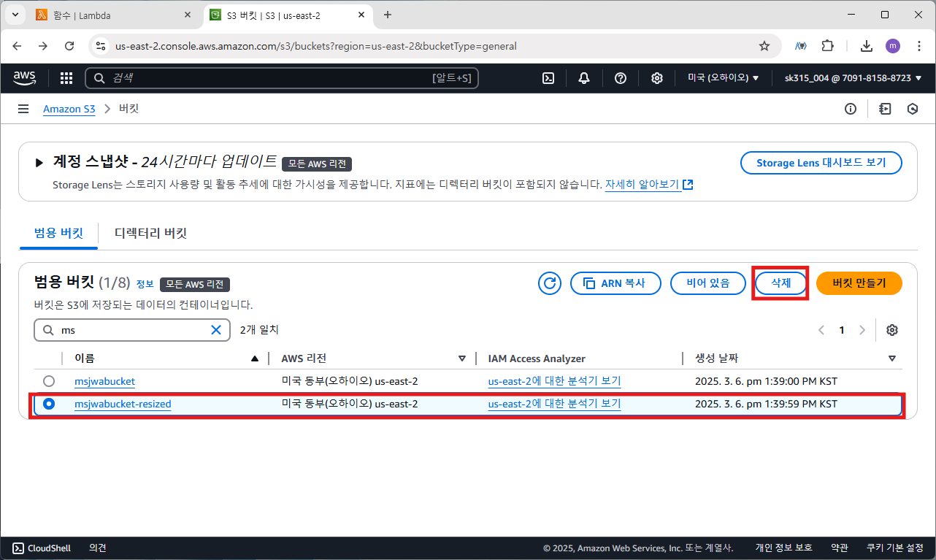
Task: Reload the browser page
Action: tap(69, 46)
